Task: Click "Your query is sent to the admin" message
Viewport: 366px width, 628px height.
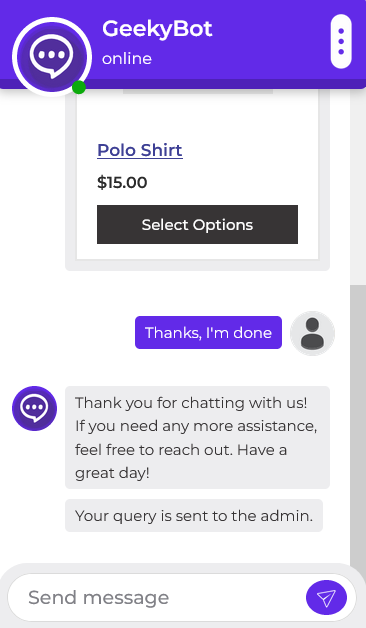Action: 194,515
